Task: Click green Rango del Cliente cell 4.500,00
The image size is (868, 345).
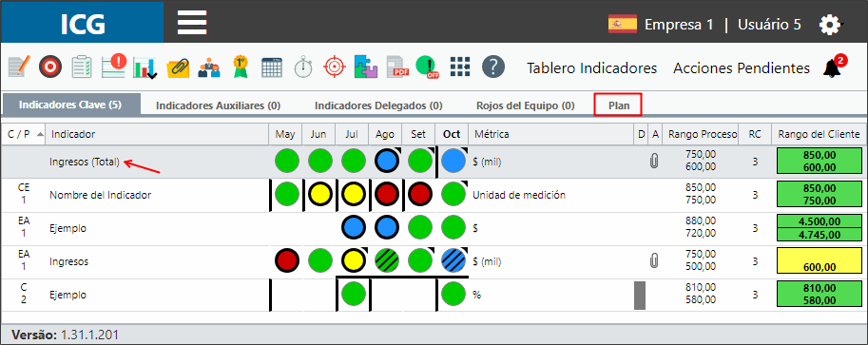Action: (820, 221)
